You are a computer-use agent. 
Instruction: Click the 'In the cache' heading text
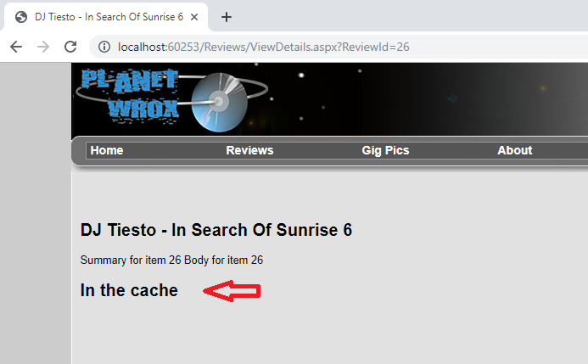[129, 290]
